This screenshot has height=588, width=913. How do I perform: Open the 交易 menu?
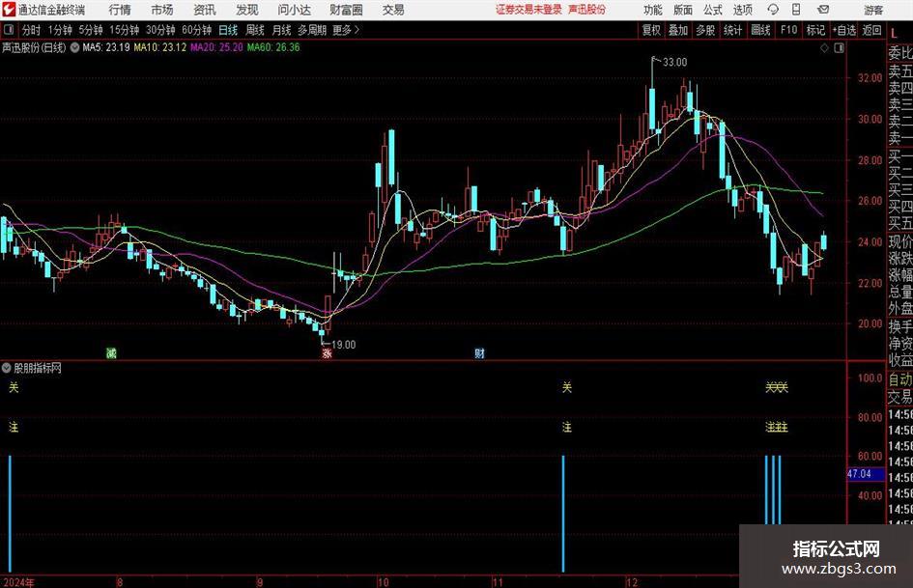[393, 10]
